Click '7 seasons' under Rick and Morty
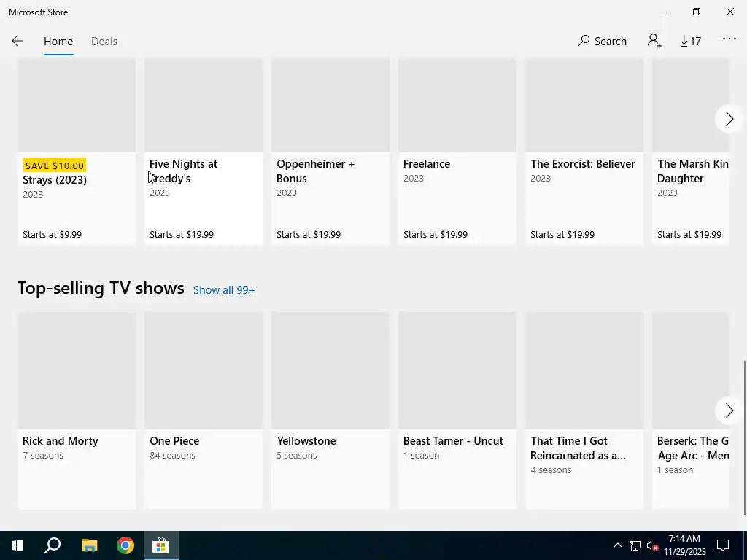The image size is (747, 560). [43, 455]
